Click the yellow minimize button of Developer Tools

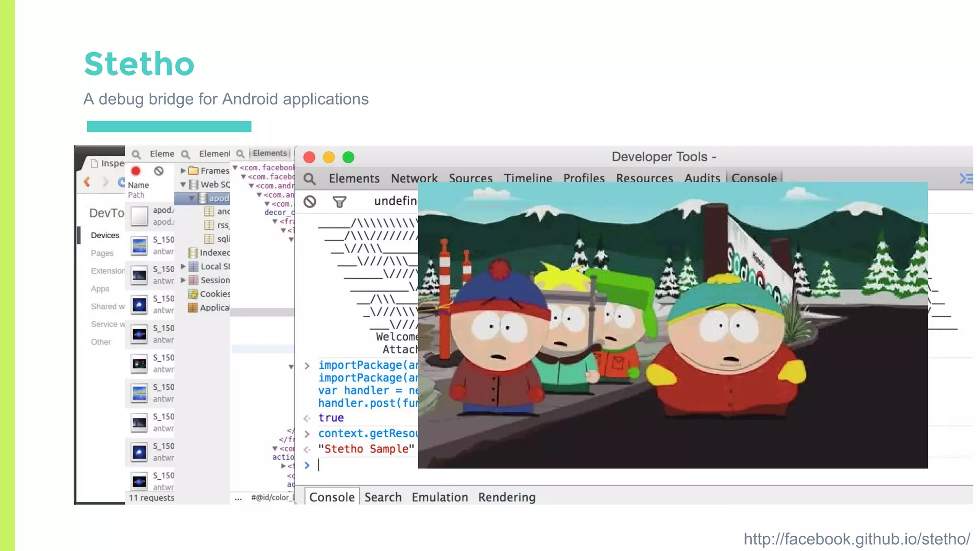coord(329,157)
